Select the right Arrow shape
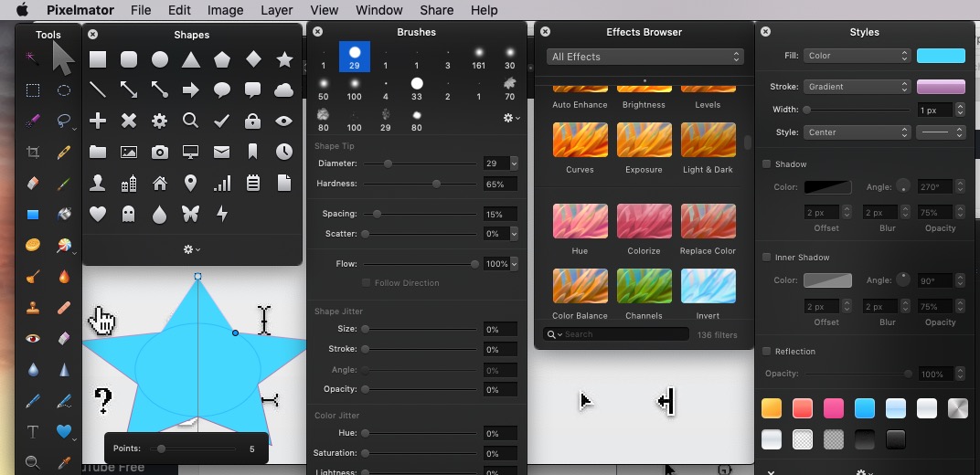 [x=191, y=90]
